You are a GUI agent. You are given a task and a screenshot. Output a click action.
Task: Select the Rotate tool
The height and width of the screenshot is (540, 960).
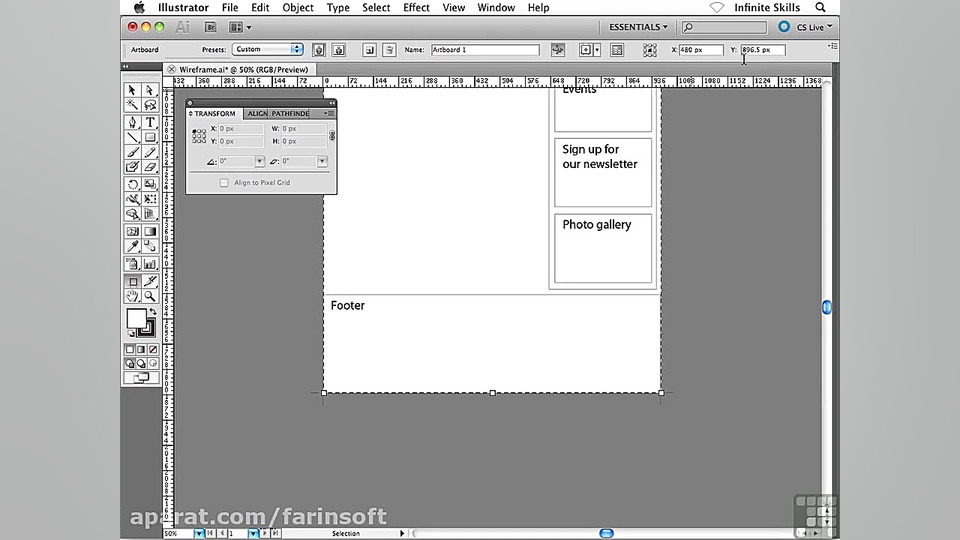point(132,184)
